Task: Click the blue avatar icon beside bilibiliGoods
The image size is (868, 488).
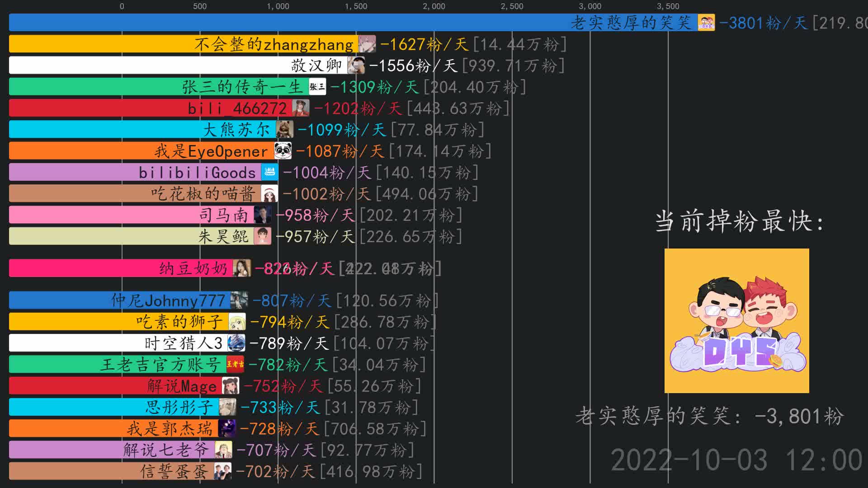Action: coord(270,172)
